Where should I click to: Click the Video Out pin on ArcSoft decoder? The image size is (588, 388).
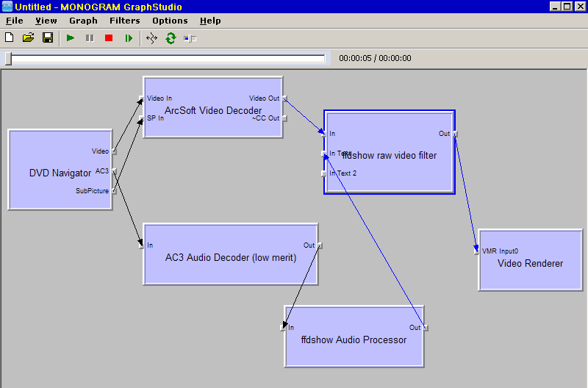pyautogui.click(x=284, y=98)
